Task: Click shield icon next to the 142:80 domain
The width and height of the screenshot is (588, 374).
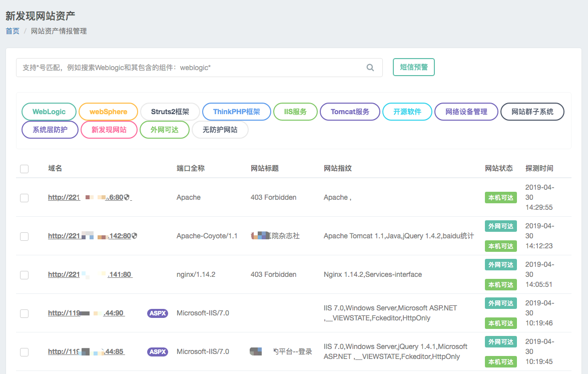Action: click(134, 236)
